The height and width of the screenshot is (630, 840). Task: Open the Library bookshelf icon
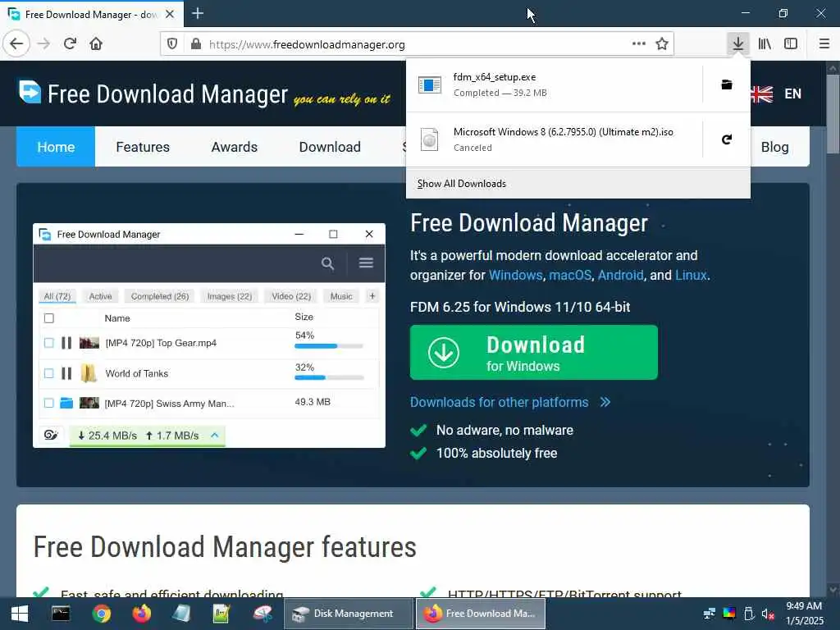coord(765,43)
